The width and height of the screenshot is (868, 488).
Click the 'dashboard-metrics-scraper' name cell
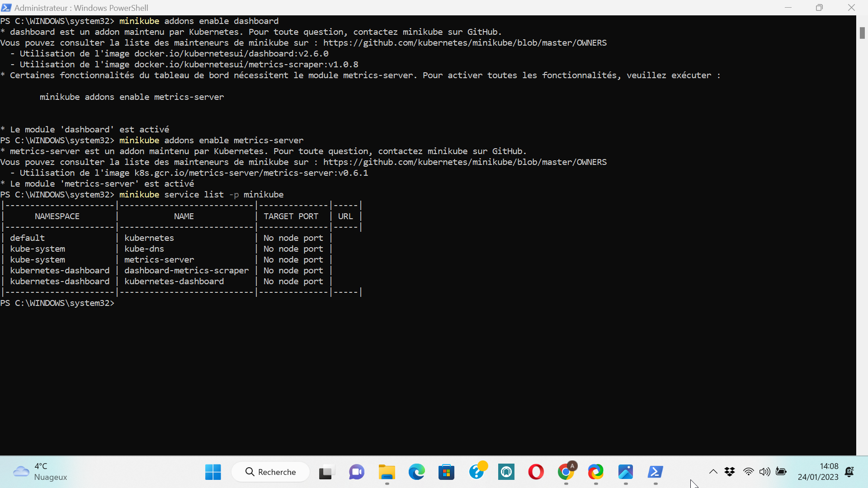(186, 271)
